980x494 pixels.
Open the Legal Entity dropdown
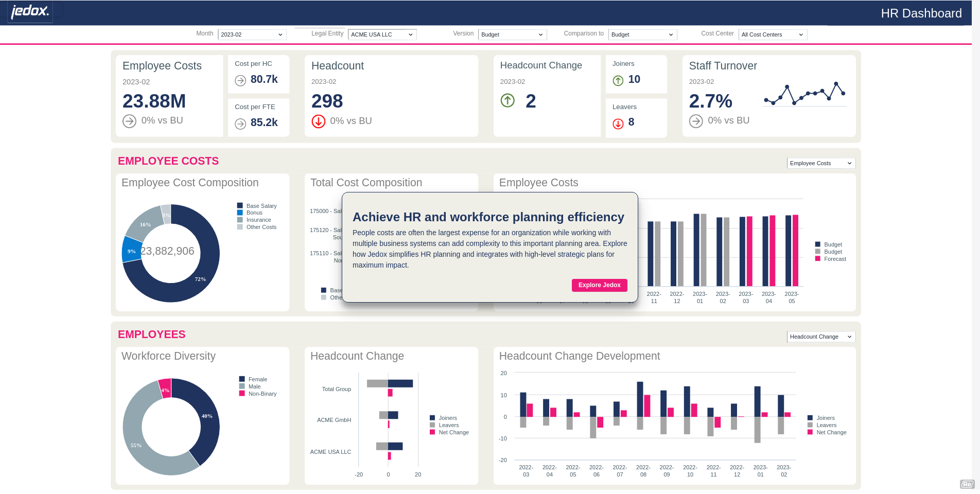coord(382,34)
